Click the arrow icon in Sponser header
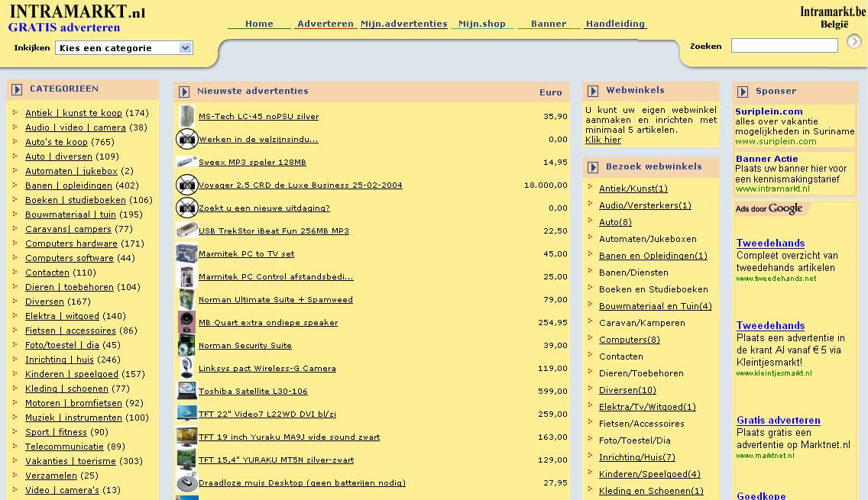Viewport: 868px width, 500px height. (743, 92)
